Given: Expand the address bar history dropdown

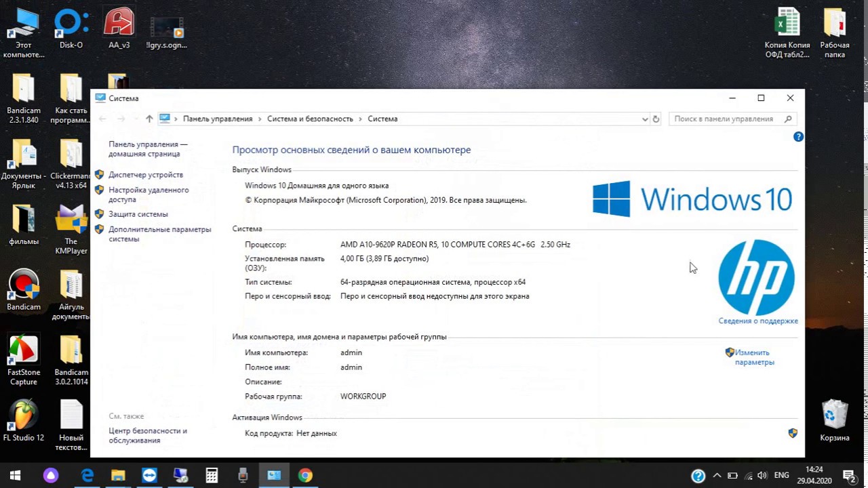Looking at the screenshot, I should [644, 119].
